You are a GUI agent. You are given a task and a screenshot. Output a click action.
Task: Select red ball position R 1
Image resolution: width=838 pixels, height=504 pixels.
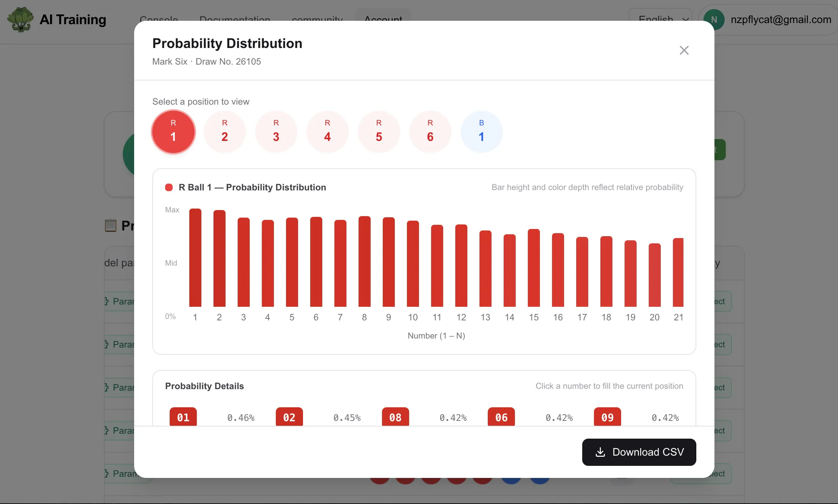pos(173,132)
